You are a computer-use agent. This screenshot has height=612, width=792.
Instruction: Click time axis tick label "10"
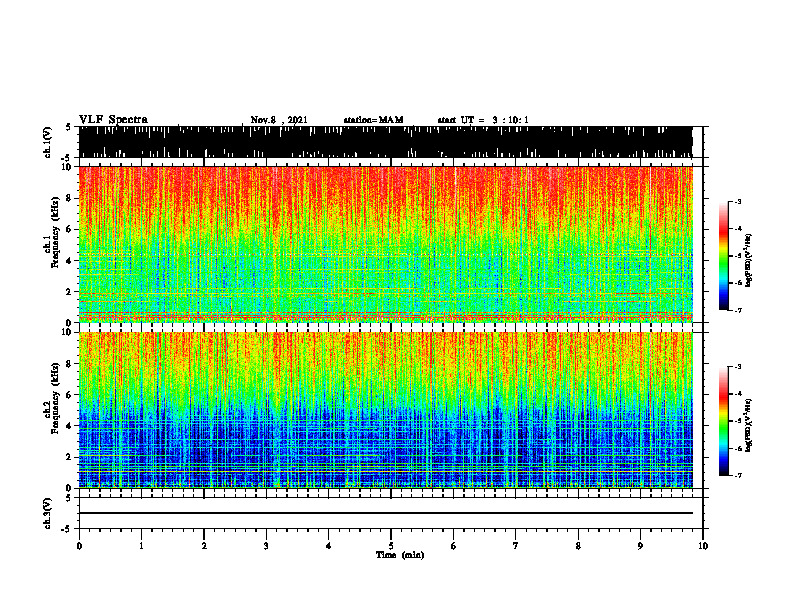point(703,546)
